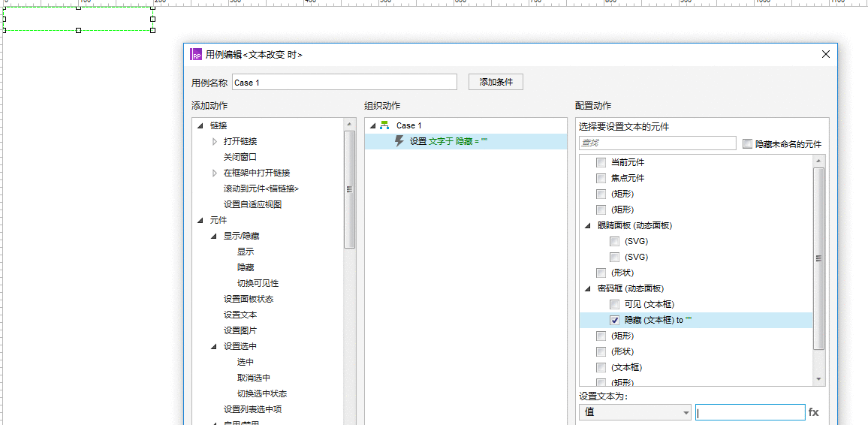The width and height of the screenshot is (868, 425).
Task: Toggle 隐藏未命名的元件 checkbox
Action: click(747, 144)
